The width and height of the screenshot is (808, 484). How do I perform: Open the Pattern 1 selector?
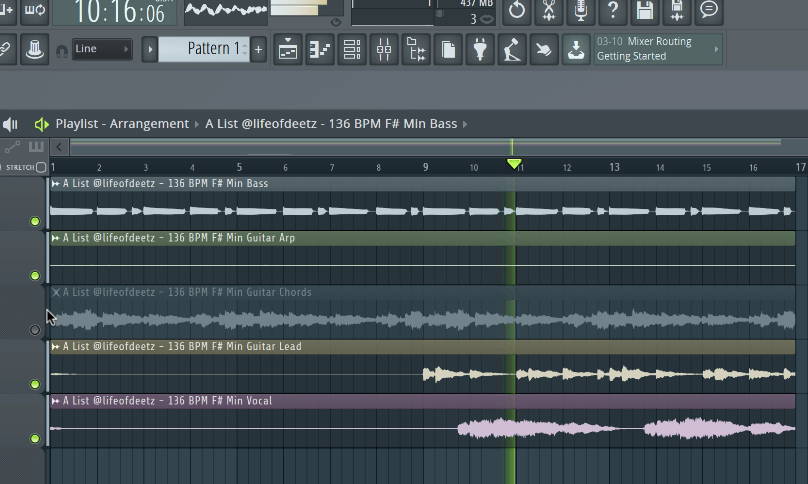[204, 49]
